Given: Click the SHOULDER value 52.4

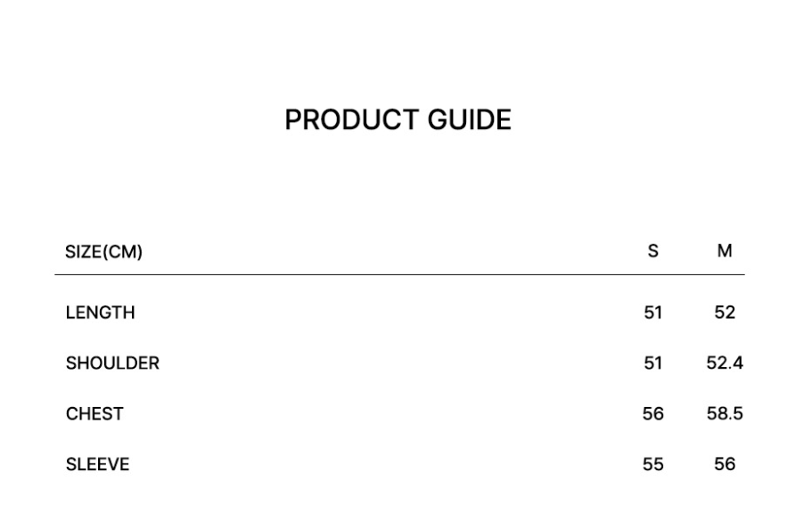Looking at the screenshot, I should pyautogui.click(x=725, y=363).
